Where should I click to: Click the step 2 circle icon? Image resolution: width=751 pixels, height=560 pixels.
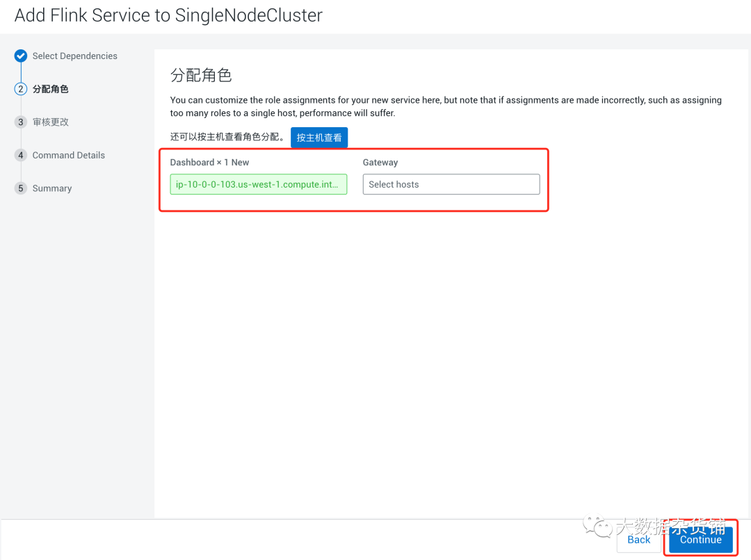21,89
